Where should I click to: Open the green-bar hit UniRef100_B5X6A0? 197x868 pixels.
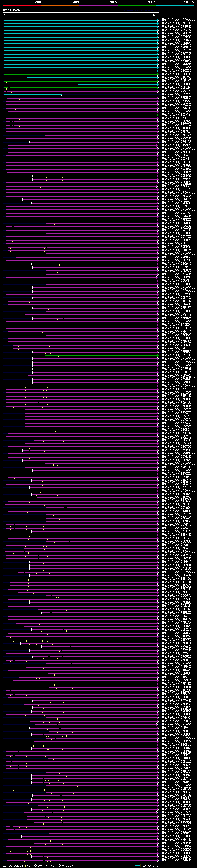[177, 115]
